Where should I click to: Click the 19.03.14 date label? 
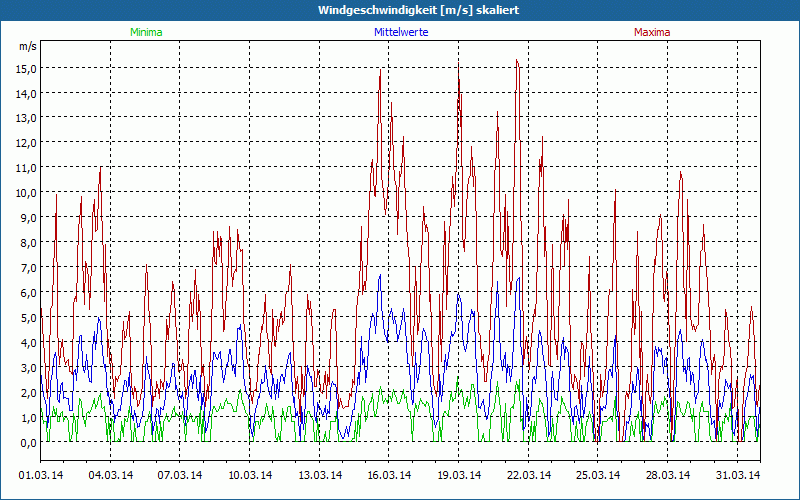click(459, 475)
